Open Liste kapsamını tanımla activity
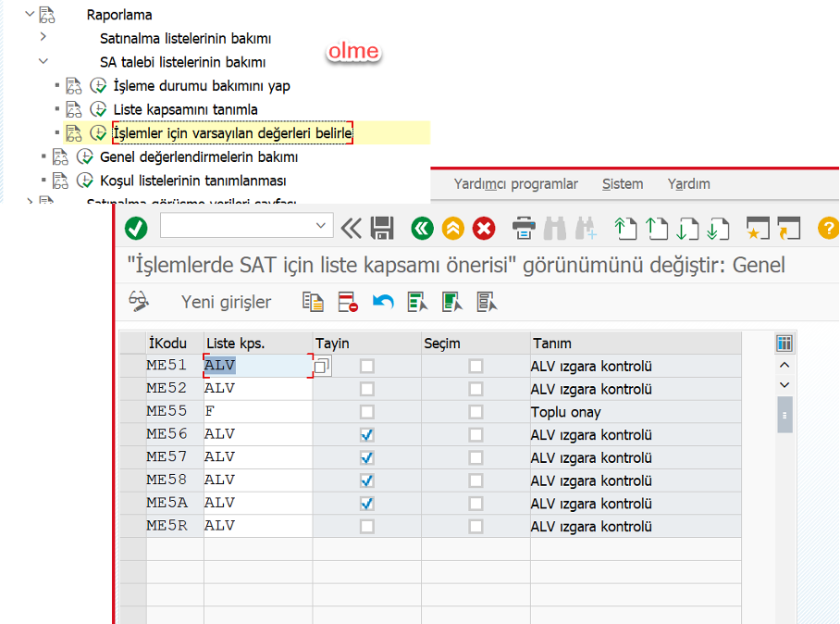The width and height of the screenshot is (840, 624). point(185,109)
